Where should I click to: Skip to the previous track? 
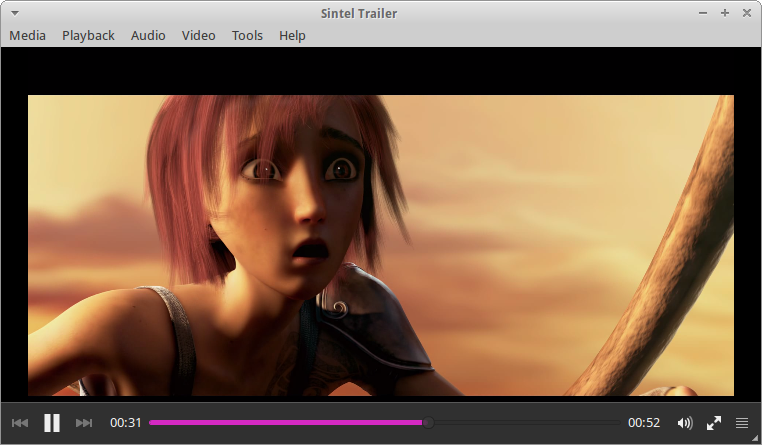19,423
